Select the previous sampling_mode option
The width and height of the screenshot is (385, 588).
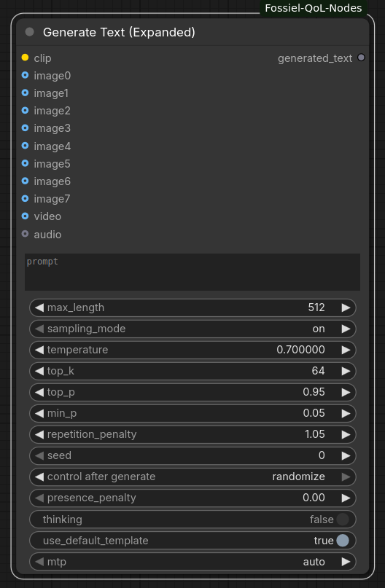pos(39,329)
